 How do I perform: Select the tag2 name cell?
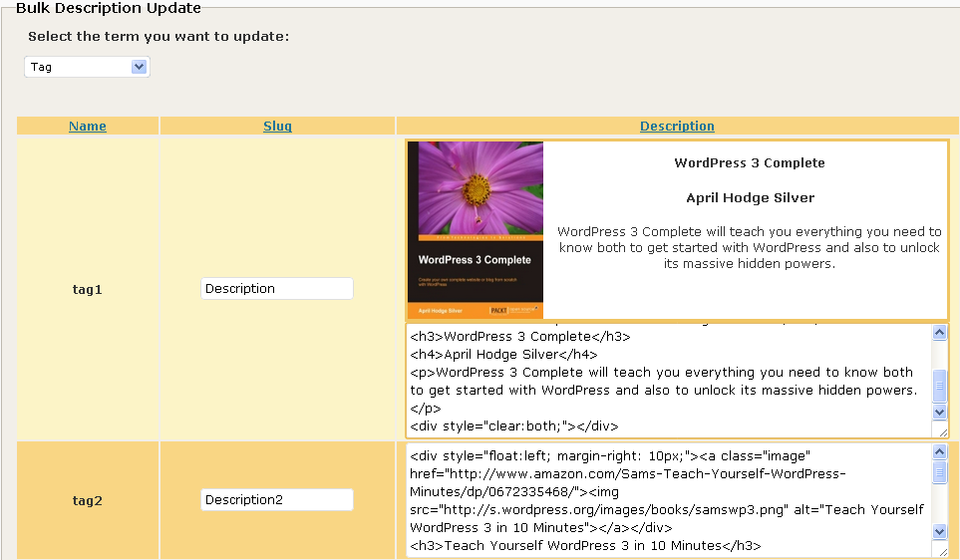coord(88,500)
